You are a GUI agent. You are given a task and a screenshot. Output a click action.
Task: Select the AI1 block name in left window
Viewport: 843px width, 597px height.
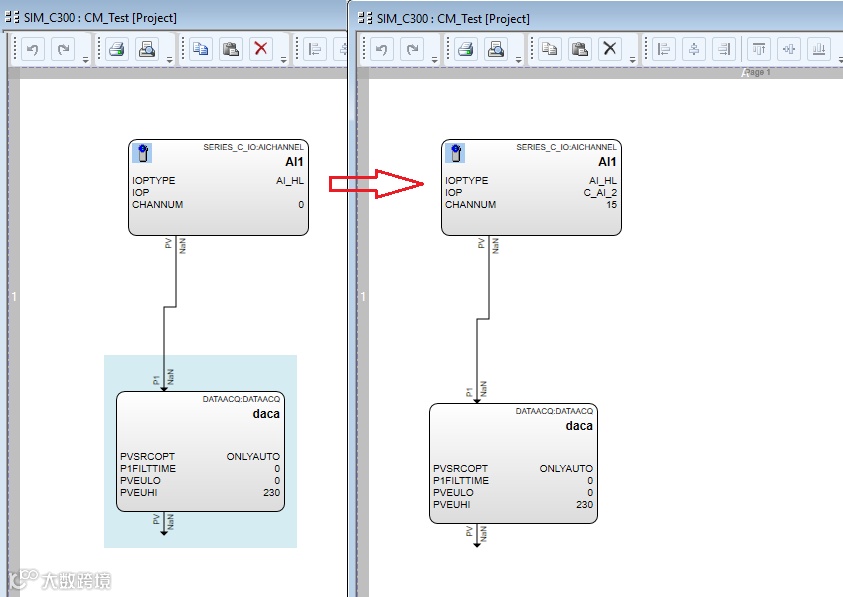pos(294,162)
